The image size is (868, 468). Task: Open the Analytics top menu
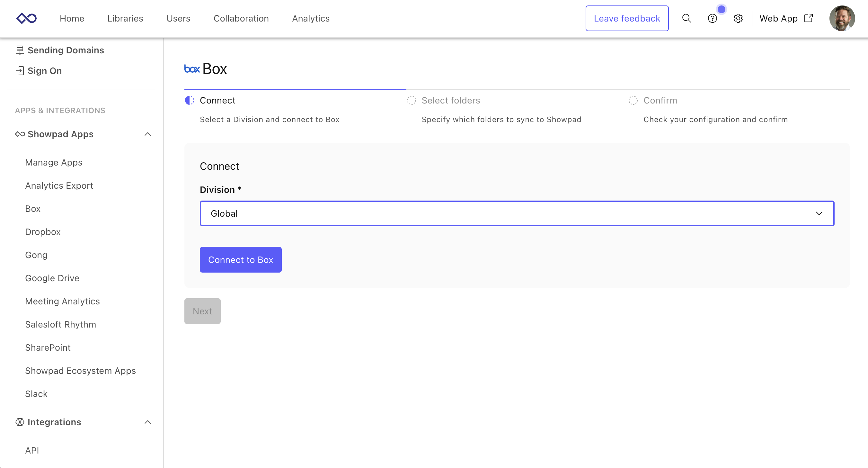point(311,18)
